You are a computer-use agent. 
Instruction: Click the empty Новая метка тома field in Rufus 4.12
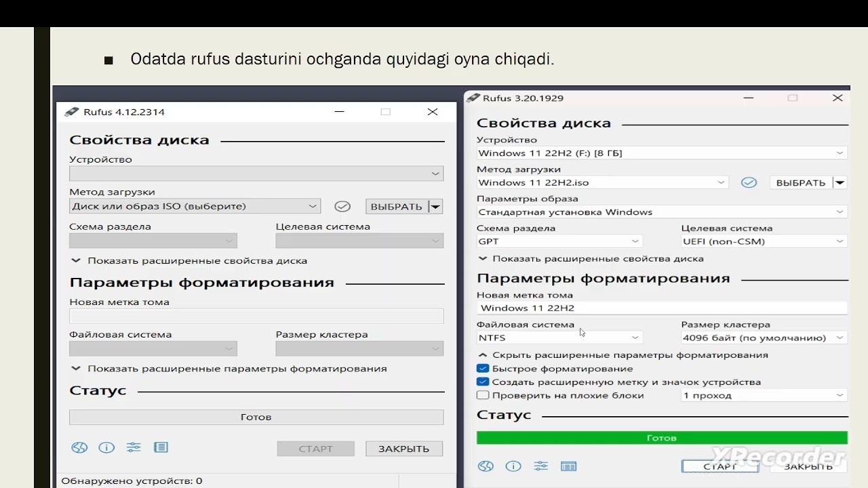(x=256, y=316)
